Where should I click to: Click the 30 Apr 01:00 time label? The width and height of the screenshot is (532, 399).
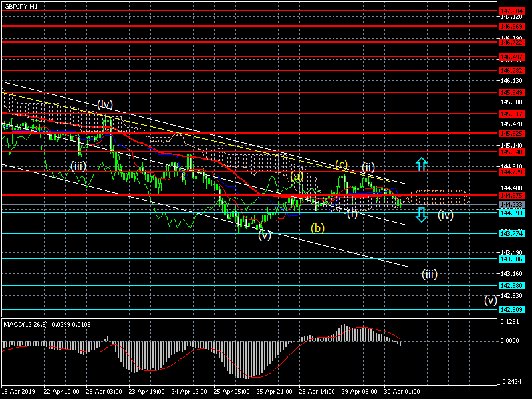[402, 392]
